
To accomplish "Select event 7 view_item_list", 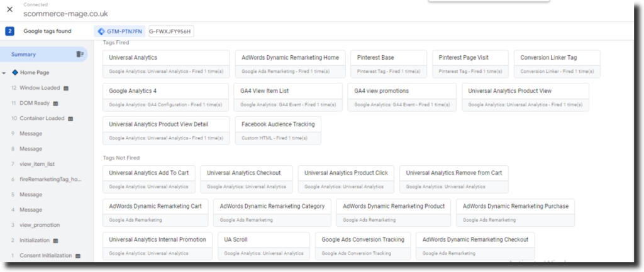I will point(33,164).
